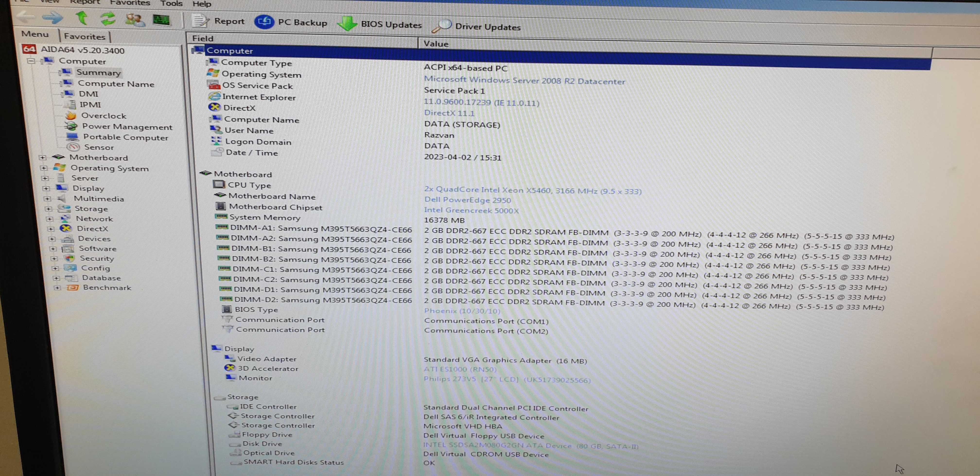Click the Devices tree icon
The height and width of the screenshot is (476, 980).
(67, 238)
